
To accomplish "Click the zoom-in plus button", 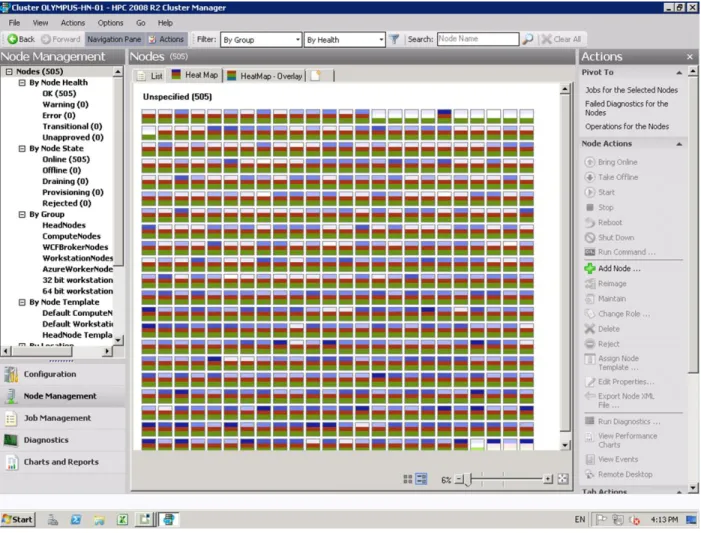I will [x=548, y=479].
